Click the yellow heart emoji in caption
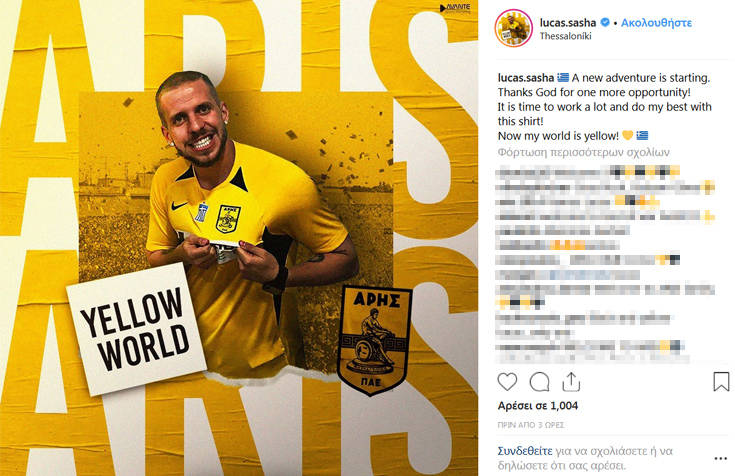 tap(627, 136)
